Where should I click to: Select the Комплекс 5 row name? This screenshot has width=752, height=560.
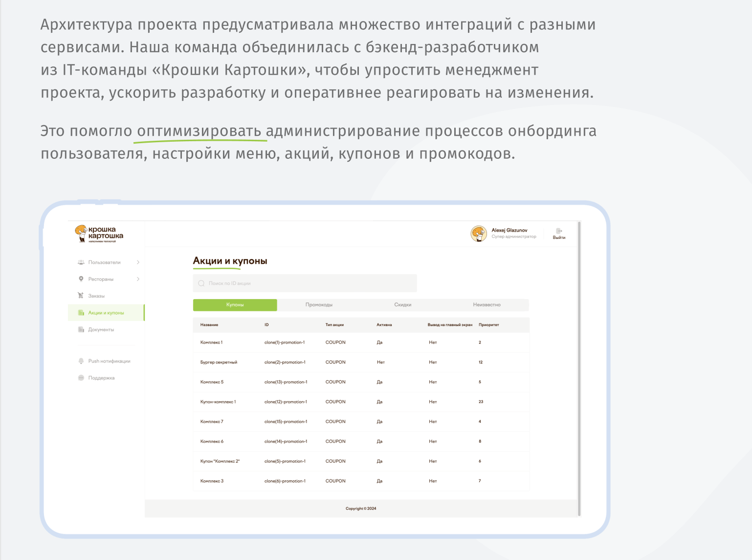(212, 382)
